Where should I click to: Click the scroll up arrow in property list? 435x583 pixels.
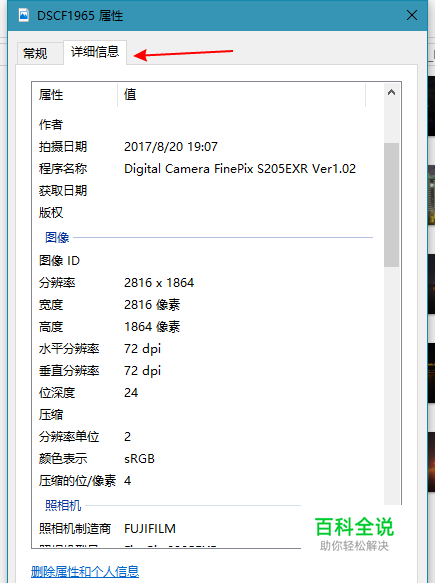tap(391, 92)
